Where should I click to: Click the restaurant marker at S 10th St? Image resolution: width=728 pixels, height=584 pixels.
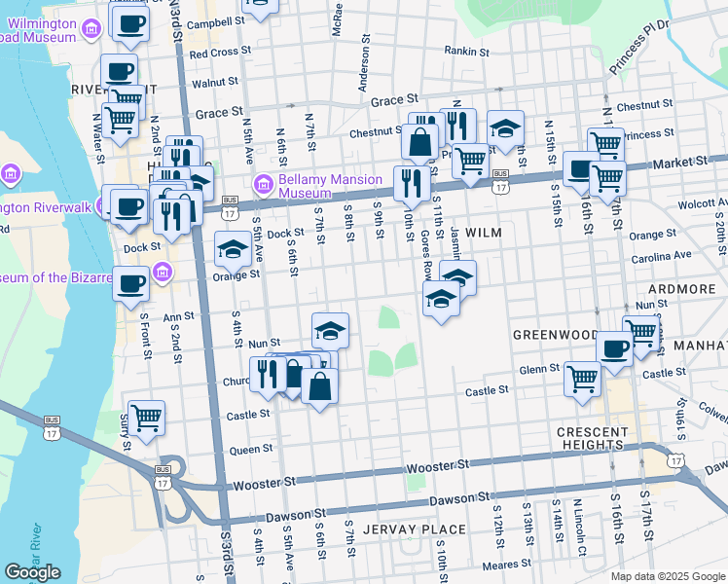pos(412,182)
